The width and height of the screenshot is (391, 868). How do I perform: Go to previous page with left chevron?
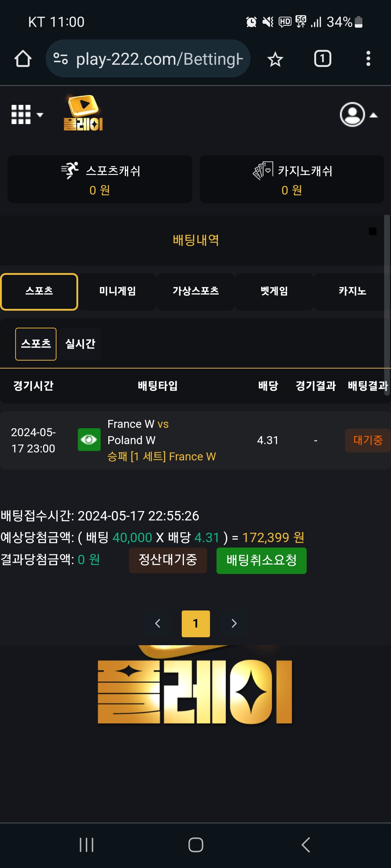pyautogui.click(x=157, y=624)
